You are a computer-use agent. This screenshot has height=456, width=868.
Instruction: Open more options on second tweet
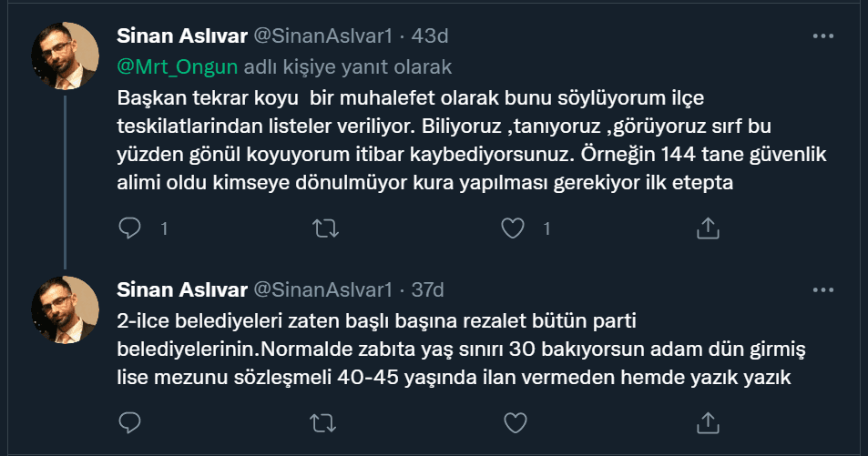click(822, 290)
